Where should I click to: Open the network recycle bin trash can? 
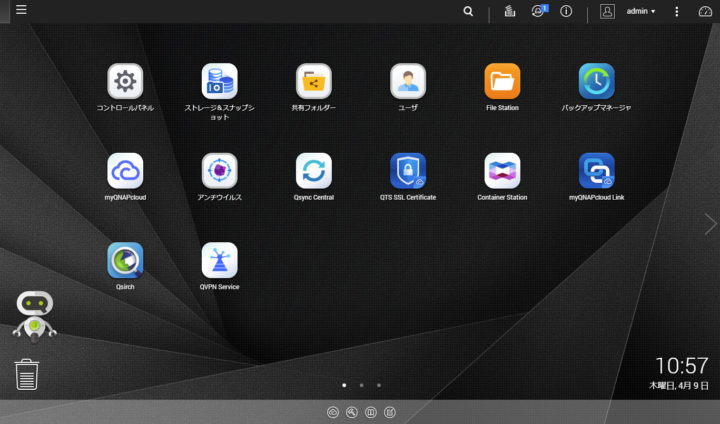(x=26, y=374)
